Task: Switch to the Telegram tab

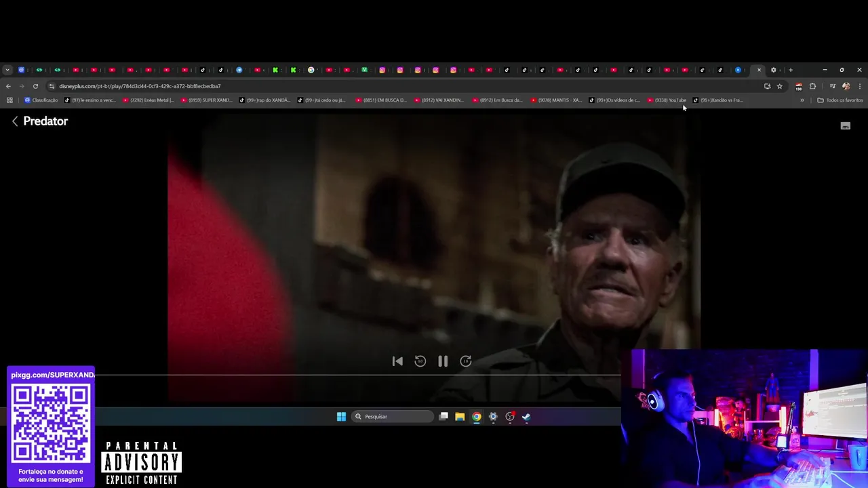Action: 239,70
